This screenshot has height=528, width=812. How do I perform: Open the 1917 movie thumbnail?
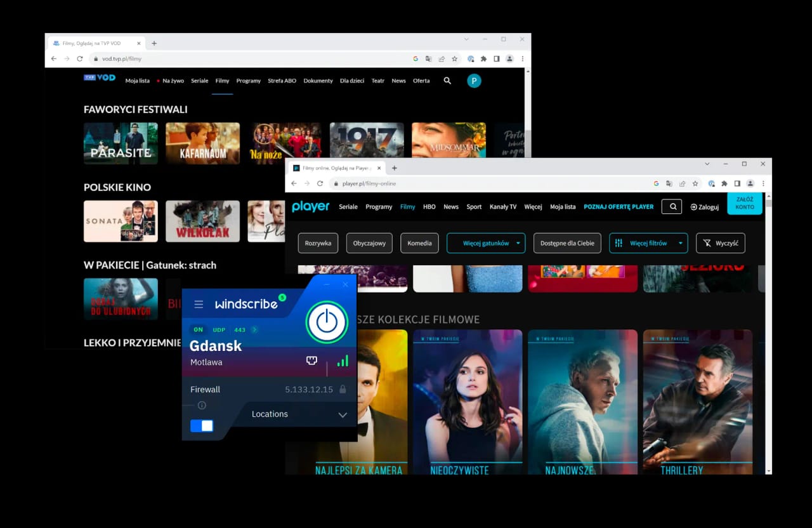367,140
